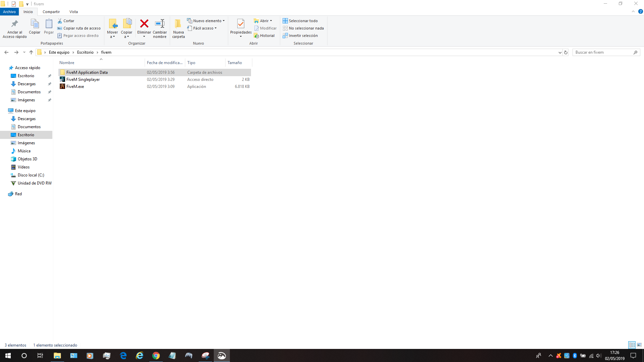Click Anclar al Acceso rápido pin icon
Screen dimensions: 644x362
[x=14, y=24]
